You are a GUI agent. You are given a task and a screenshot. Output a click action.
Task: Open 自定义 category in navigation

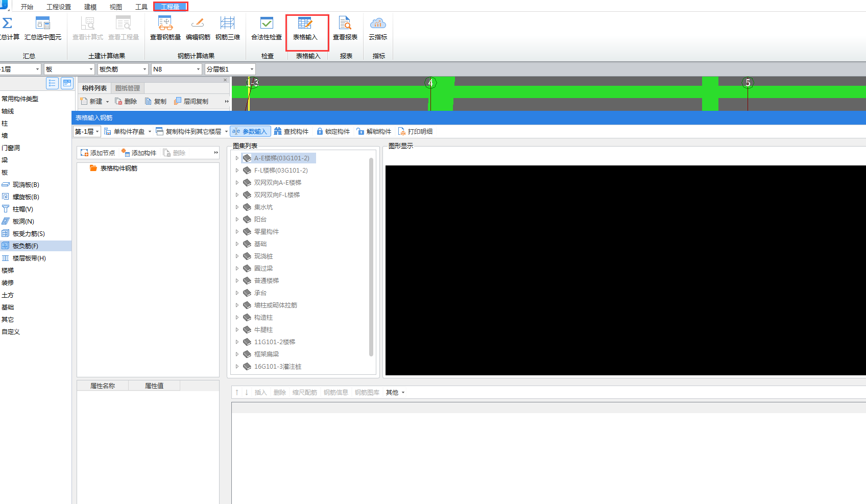(11, 331)
